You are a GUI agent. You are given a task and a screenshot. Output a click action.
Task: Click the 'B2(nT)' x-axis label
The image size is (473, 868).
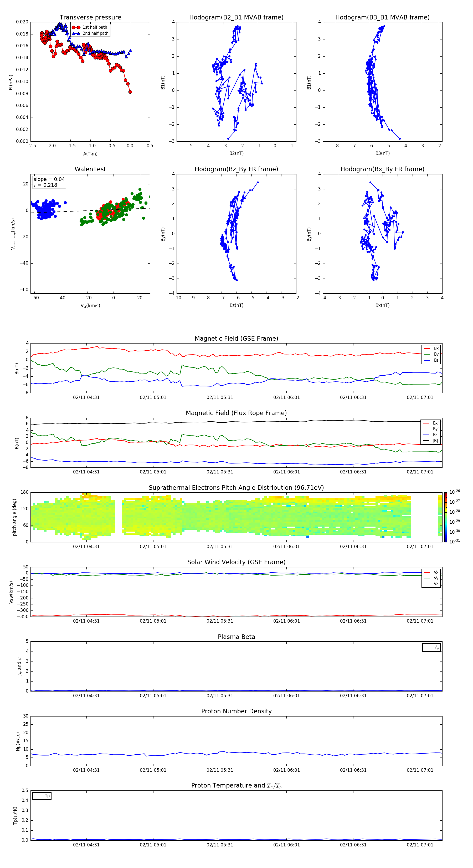click(236, 153)
